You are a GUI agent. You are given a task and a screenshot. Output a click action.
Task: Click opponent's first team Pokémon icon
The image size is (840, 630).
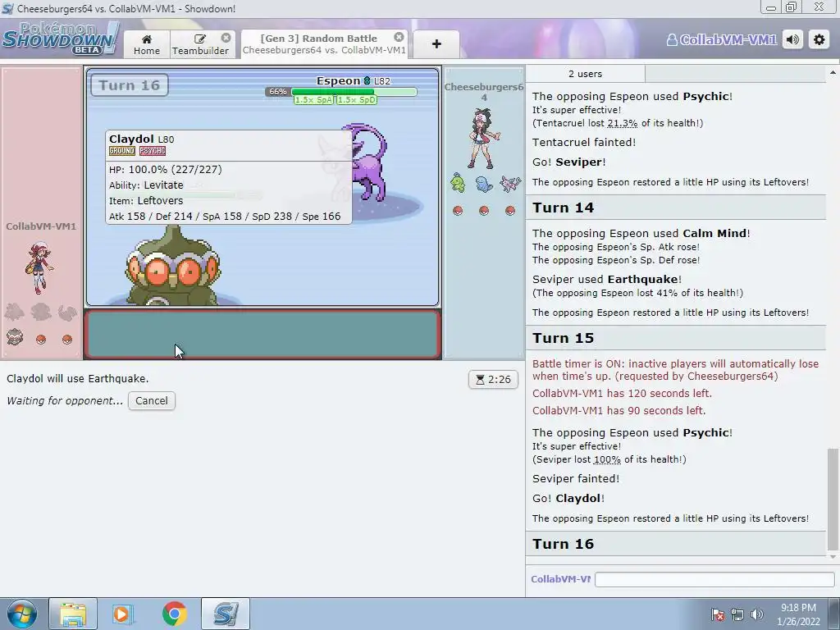tap(458, 183)
